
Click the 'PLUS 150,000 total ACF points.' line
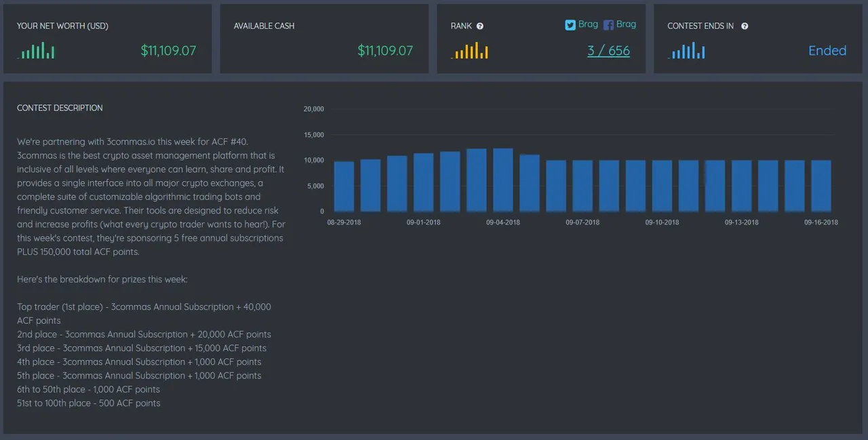click(78, 252)
